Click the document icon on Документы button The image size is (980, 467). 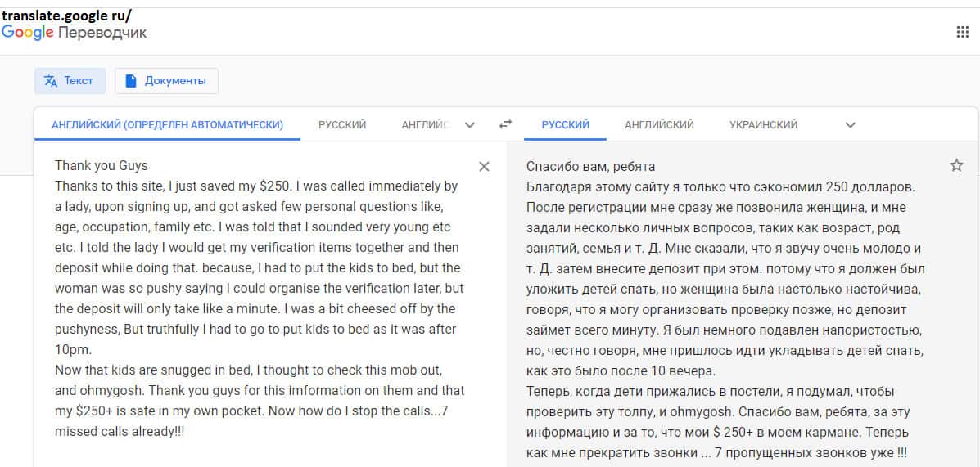point(131,81)
